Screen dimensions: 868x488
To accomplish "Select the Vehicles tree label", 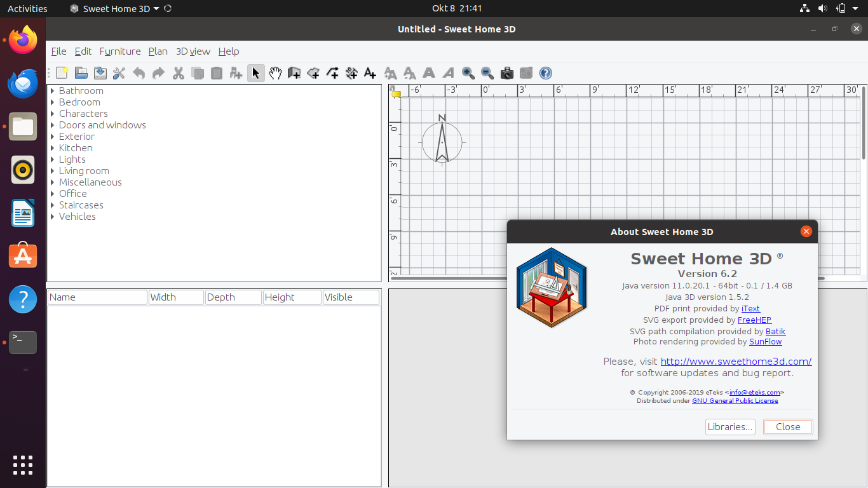I will 78,217.
